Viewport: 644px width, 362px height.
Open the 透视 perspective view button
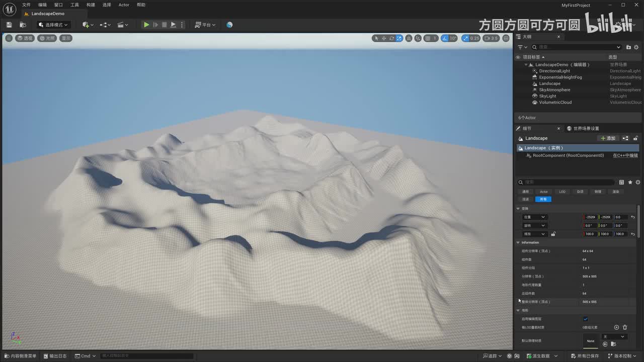[x=25, y=38]
